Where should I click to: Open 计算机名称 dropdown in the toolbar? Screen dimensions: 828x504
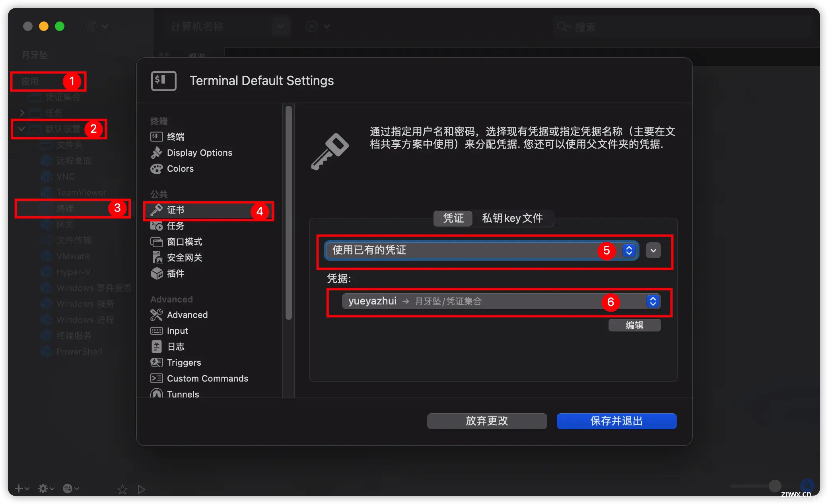point(281,26)
